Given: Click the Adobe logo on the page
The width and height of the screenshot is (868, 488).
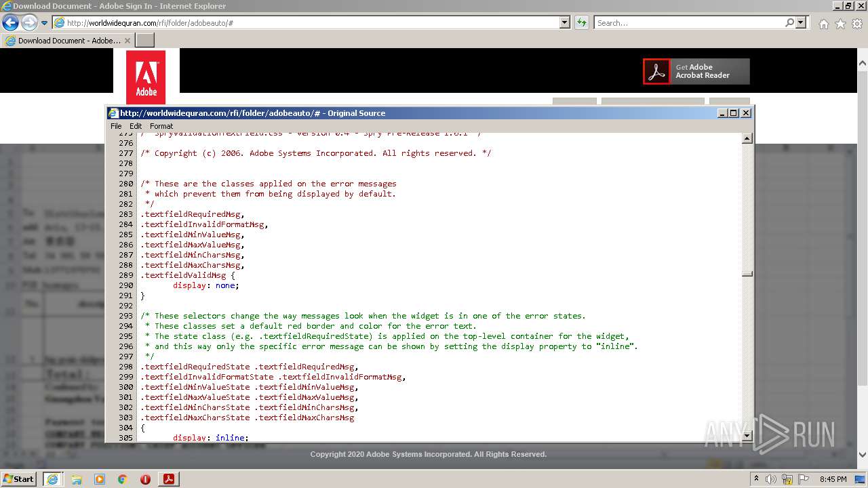Looking at the screenshot, I should [x=146, y=77].
